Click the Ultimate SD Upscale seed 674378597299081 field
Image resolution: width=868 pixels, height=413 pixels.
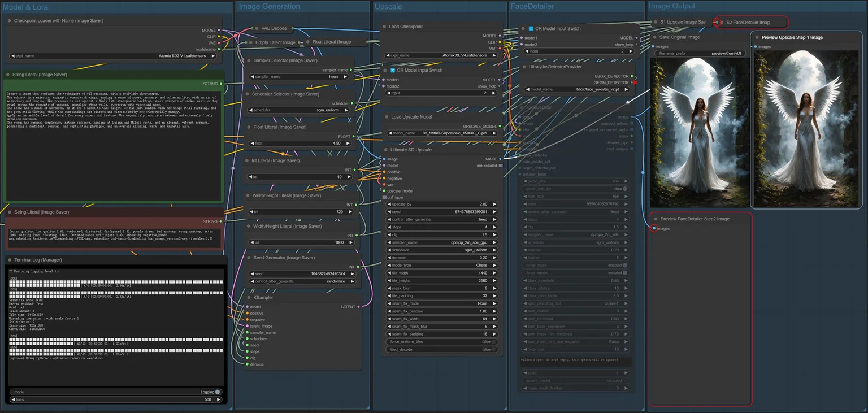tap(441, 212)
